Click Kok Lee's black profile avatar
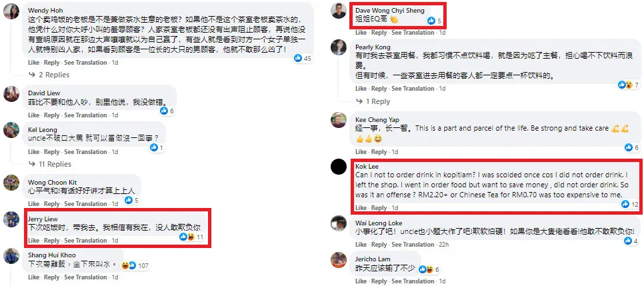Screen dimensions: 644x286 point(339,167)
